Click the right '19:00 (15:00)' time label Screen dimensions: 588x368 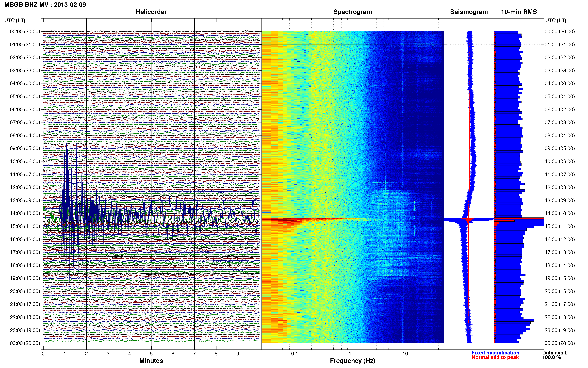pyautogui.click(x=560, y=278)
